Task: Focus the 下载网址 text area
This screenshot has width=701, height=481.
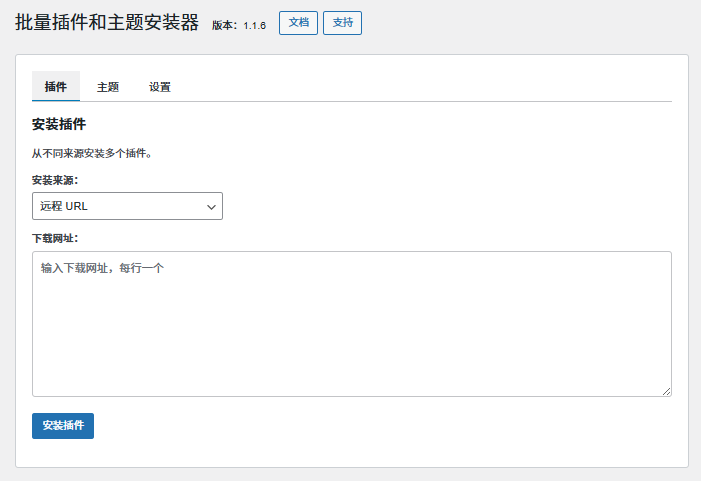Action: [351, 330]
